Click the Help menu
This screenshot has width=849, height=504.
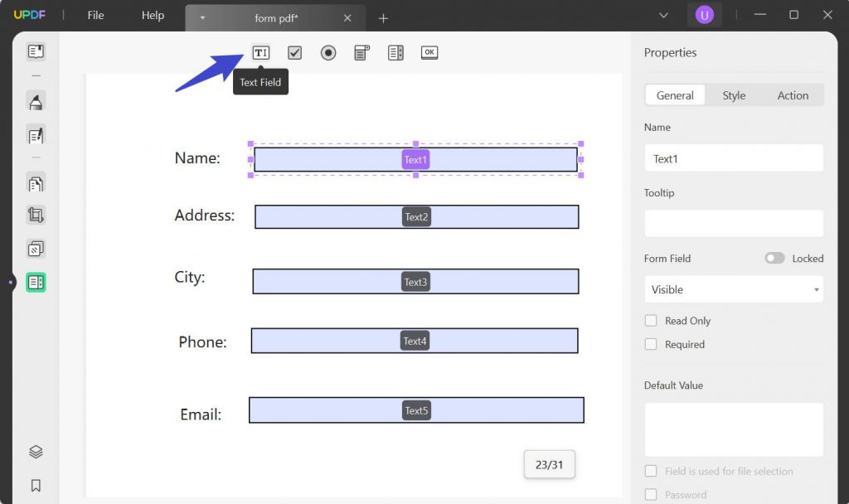(152, 15)
